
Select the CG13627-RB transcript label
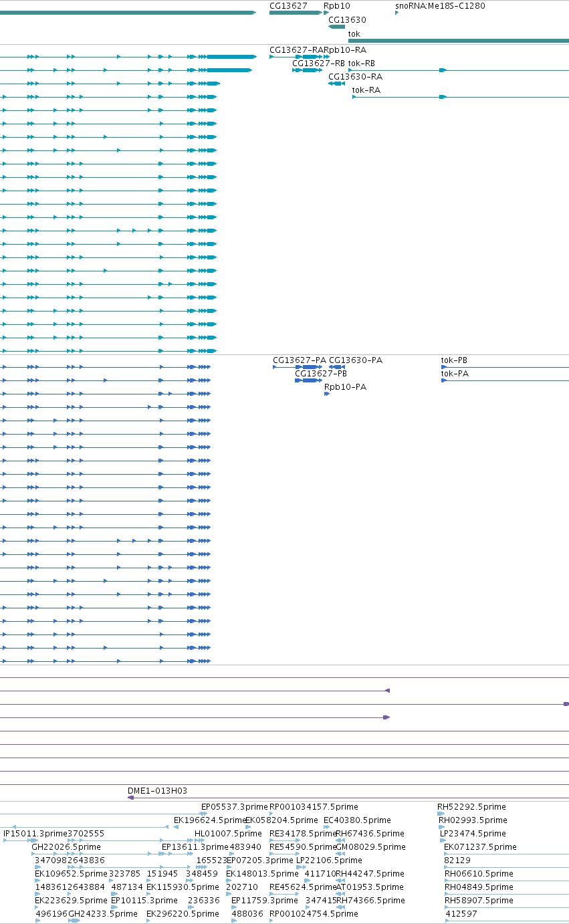coord(319,64)
